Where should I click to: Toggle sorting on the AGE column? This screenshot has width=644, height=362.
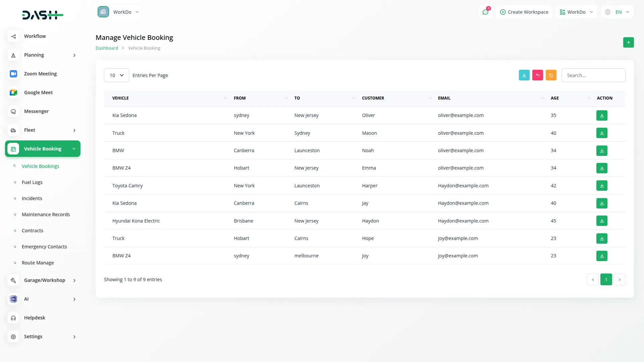pyautogui.click(x=589, y=98)
